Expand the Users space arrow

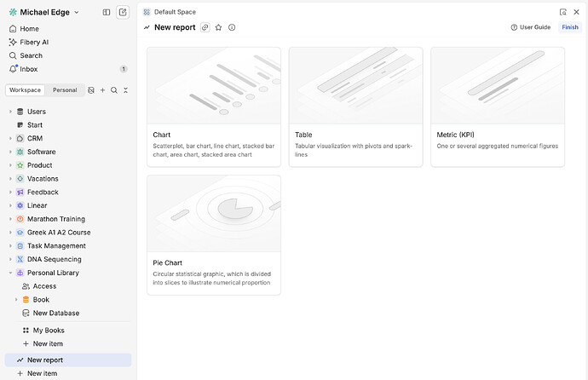point(10,112)
